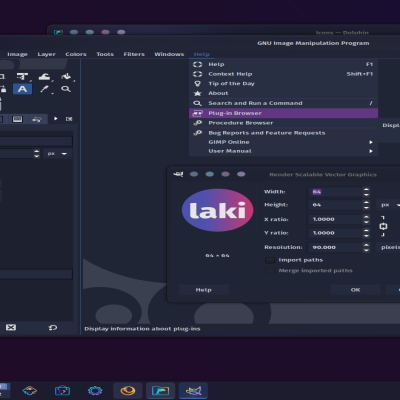Image resolution: width=400 pixels, height=400 pixels.
Task: Open the pixels resolution unit dropdown
Action: pyautogui.click(x=388, y=247)
